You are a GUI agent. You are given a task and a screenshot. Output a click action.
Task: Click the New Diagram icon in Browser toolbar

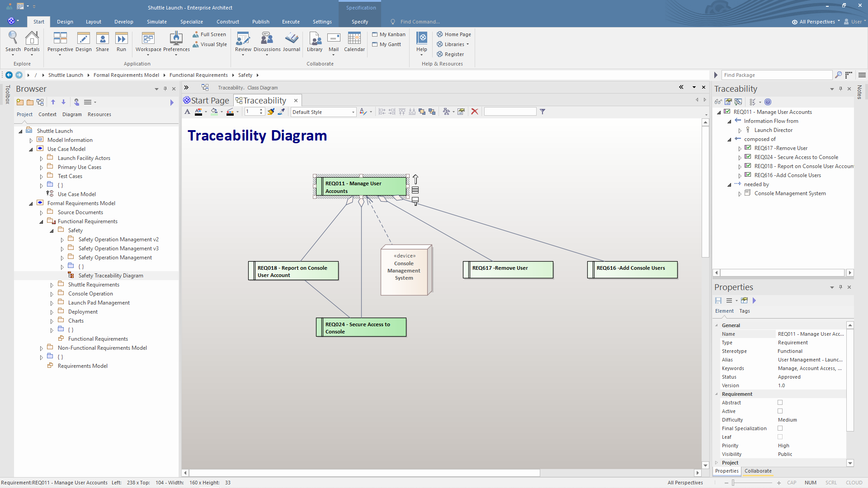[x=40, y=102]
